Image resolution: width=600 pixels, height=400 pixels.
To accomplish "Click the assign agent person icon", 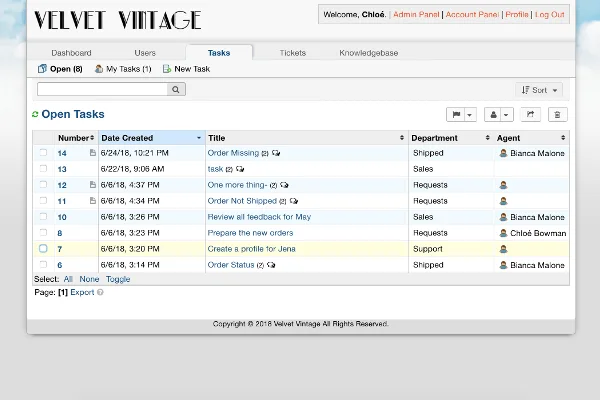I will [x=493, y=114].
